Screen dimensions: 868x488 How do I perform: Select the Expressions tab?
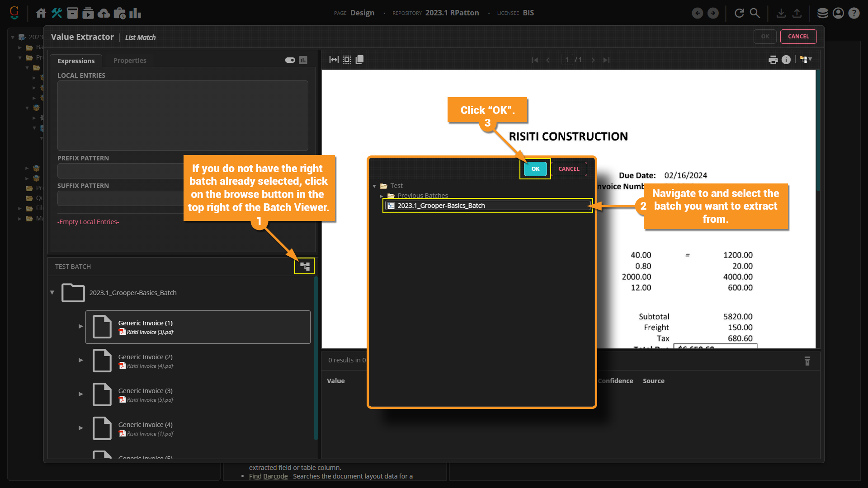(x=76, y=61)
